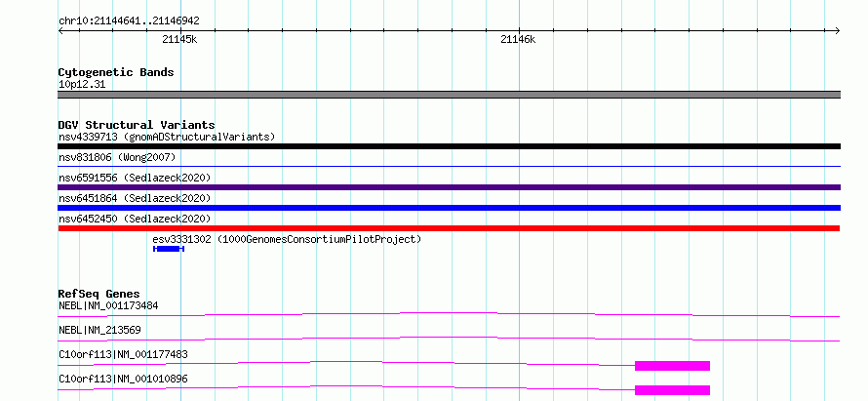The height and width of the screenshot is (401, 868).
Task: Click the 21145k ruler tick label
Action: tap(179, 39)
